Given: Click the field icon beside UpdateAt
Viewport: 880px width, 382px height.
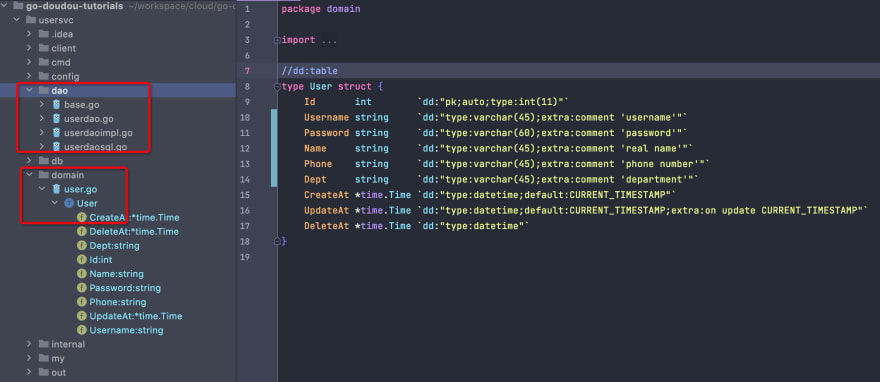Looking at the screenshot, I should (81, 316).
